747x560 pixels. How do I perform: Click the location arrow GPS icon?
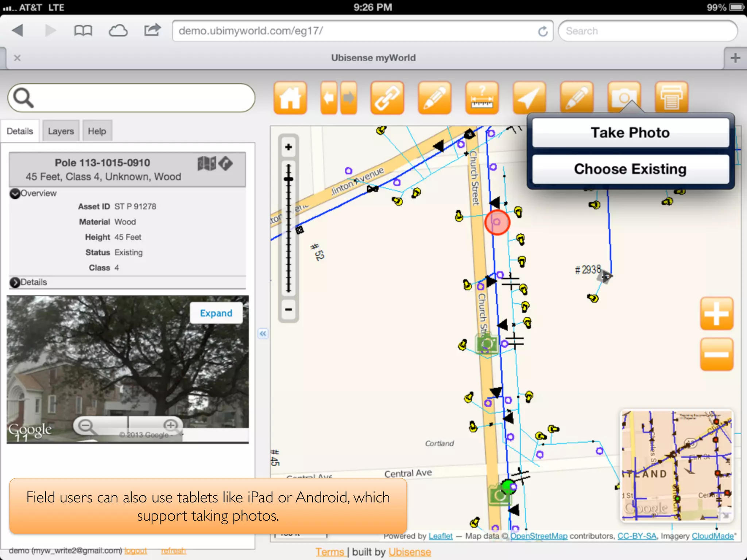click(529, 98)
